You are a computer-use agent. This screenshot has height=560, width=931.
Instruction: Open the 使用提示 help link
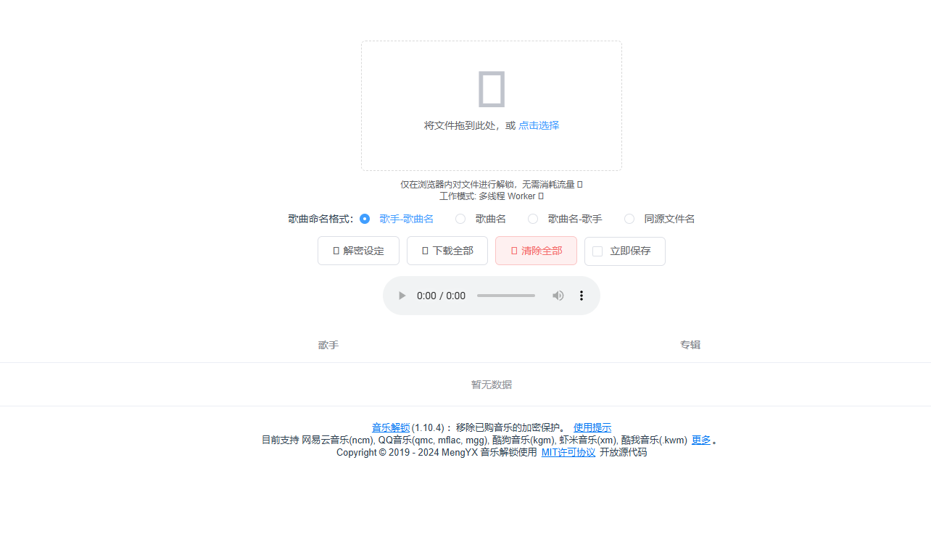pos(592,427)
